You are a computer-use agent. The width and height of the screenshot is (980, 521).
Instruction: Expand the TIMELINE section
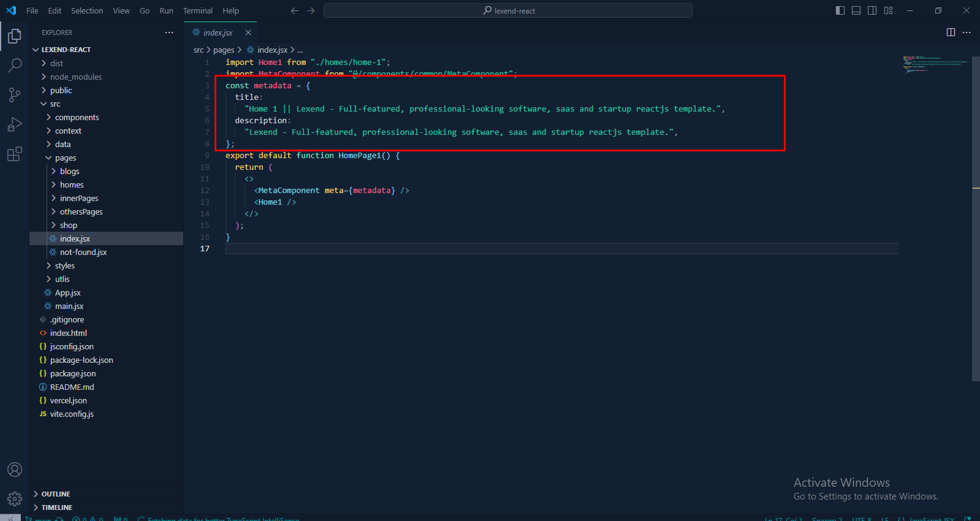(106, 508)
